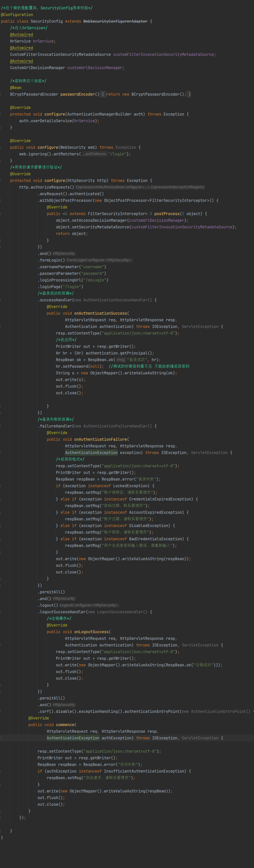Click the struck-through WebSecurityConfigurerAdapter superclass

(115, 21)
